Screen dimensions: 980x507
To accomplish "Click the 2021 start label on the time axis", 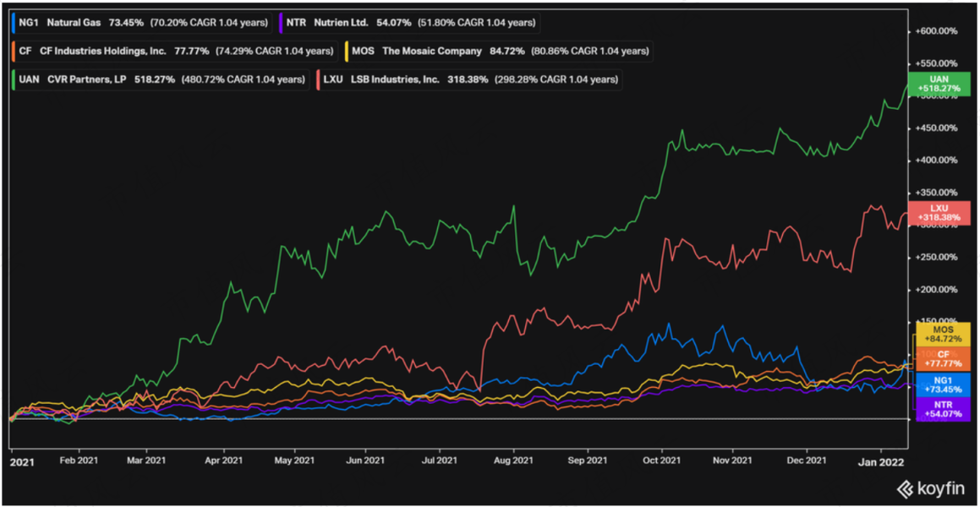I will 21,461.
